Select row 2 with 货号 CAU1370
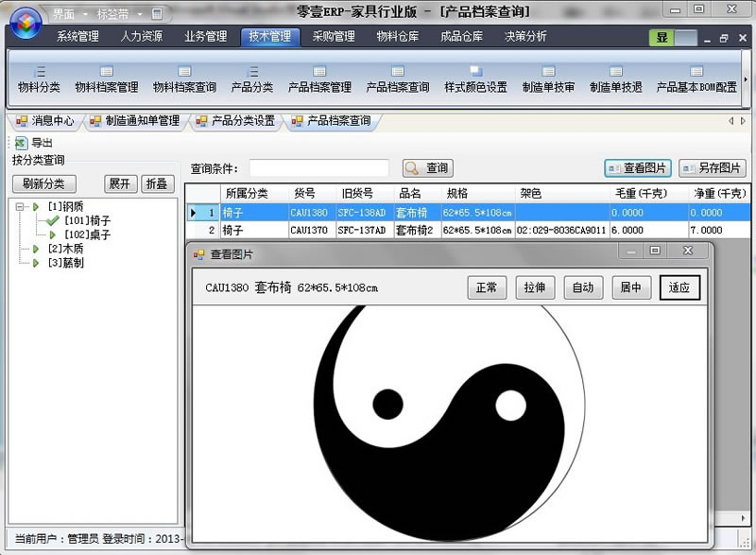The image size is (756, 555). coord(468,231)
